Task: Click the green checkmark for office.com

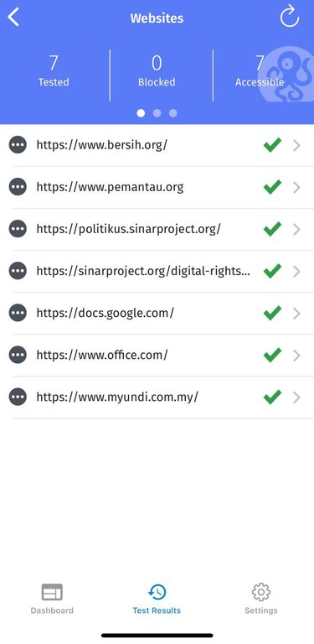Action: (x=273, y=355)
